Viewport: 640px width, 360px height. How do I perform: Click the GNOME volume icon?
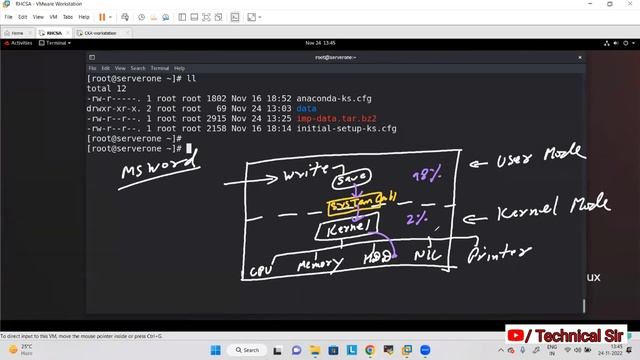[616, 43]
